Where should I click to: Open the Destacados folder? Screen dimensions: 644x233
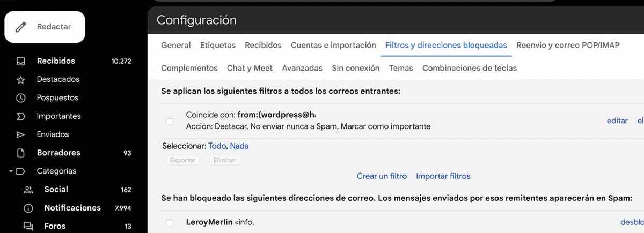tap(58, 79)
